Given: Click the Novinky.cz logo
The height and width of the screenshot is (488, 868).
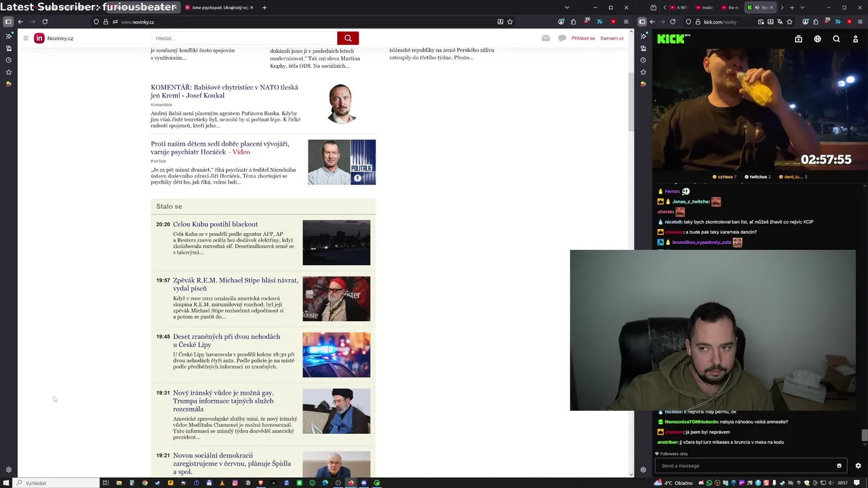Looking at the screenshot, I should click(x=54, y=38).
